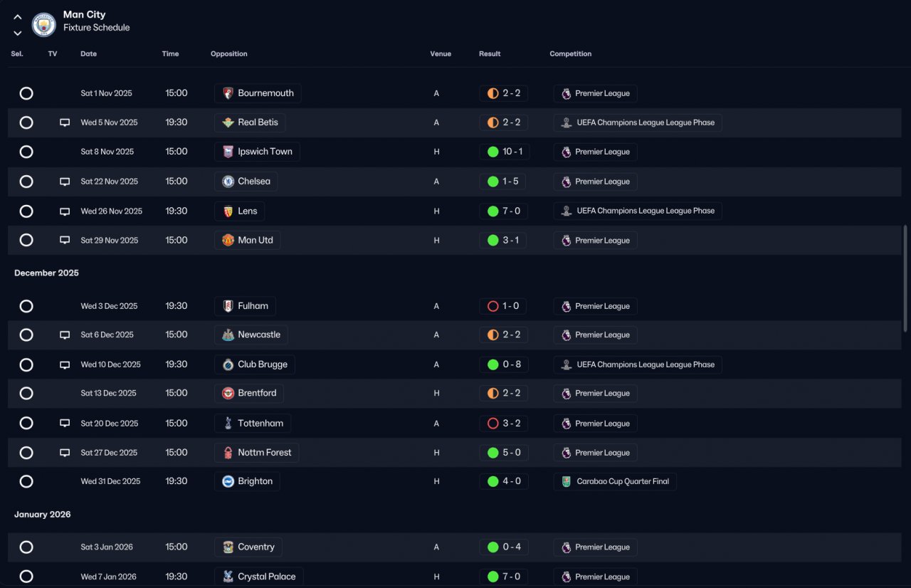Open the Nottm Forest opposition button
This screenshot has width=911, height=588.
click(x=257, y=453)
